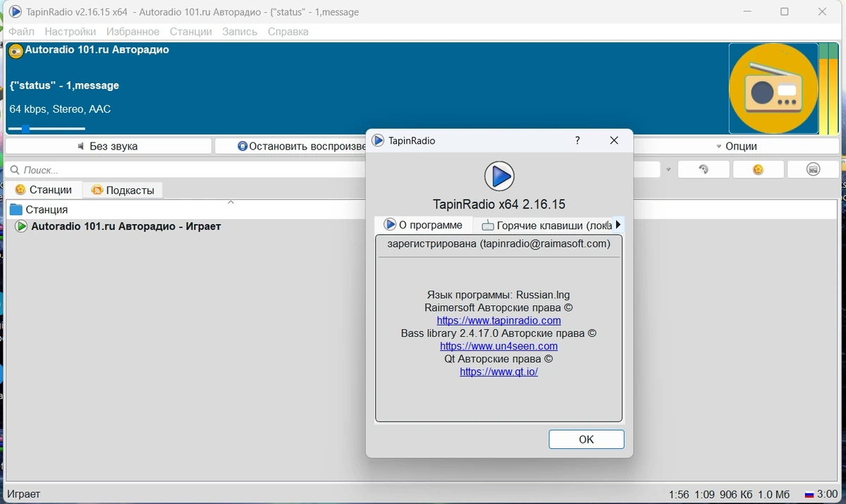Open the Избранное menu
The height and width of the screenshot is (504, 846).
(133, 32)
